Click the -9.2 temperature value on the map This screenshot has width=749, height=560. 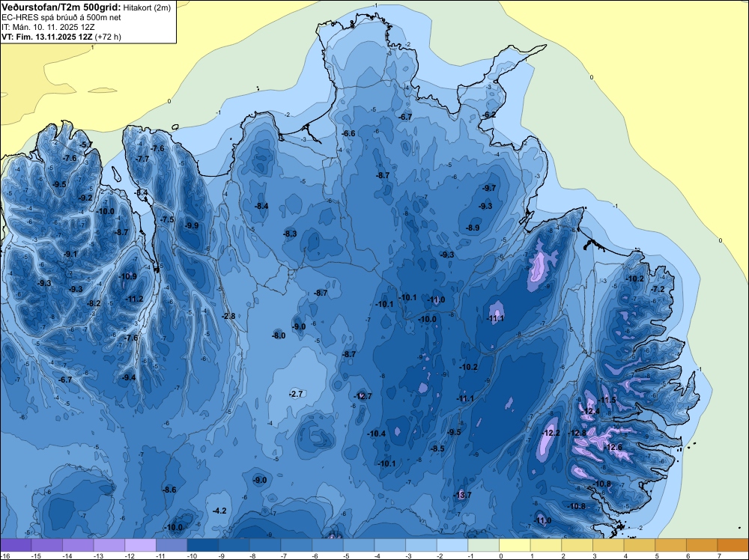pyautogui.click(x=85, y=198)
